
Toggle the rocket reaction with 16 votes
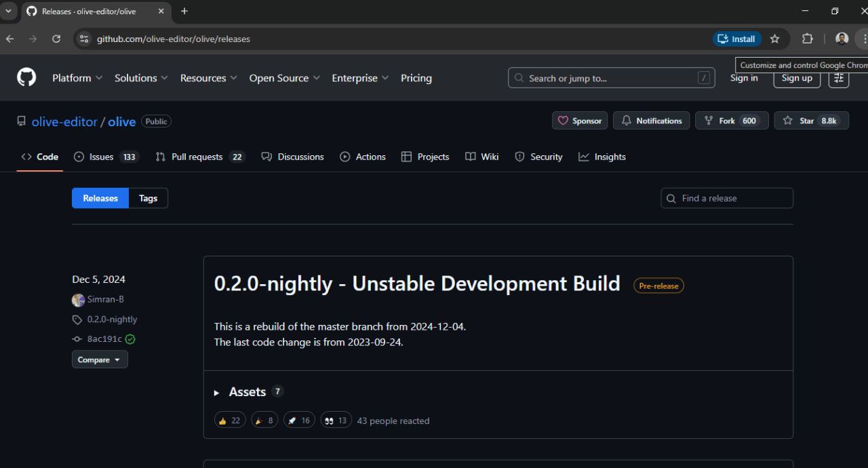pyautogui.click(x=298, y=421)
